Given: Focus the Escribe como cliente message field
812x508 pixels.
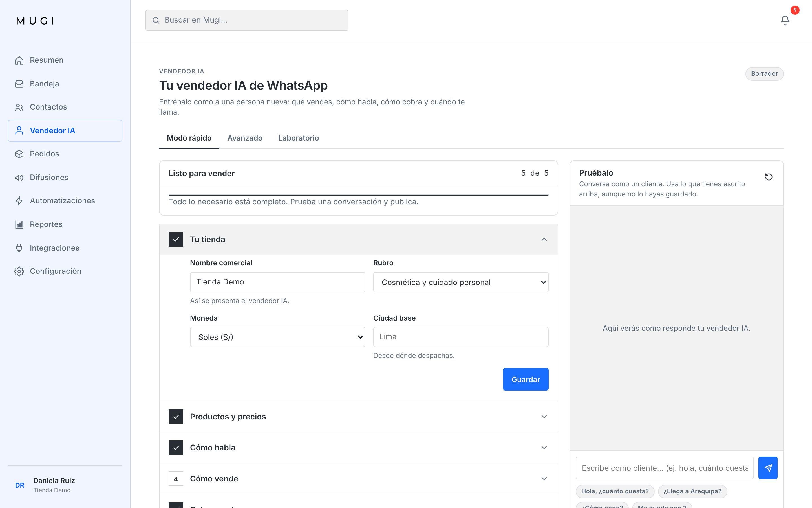Looking at the screenshot, I should [664, 468].
